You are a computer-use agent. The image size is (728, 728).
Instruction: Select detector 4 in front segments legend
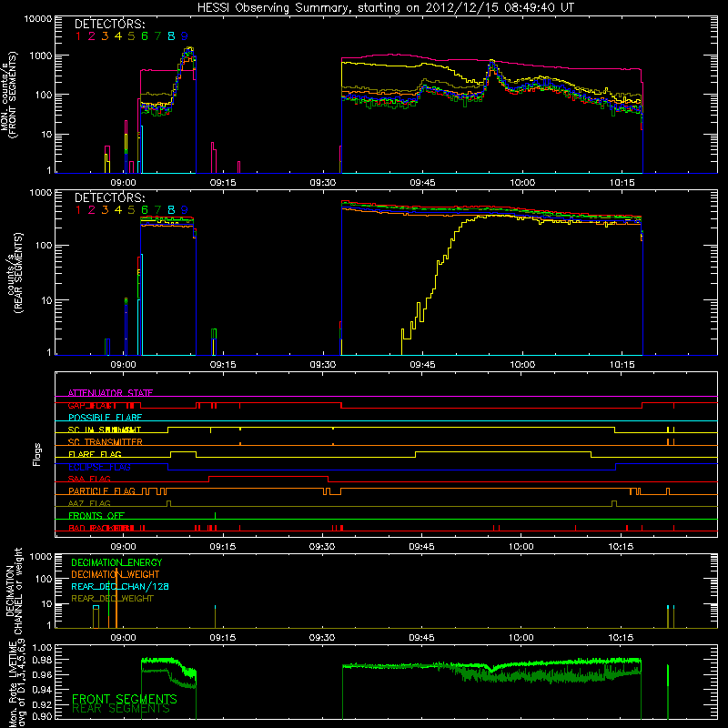118,36
